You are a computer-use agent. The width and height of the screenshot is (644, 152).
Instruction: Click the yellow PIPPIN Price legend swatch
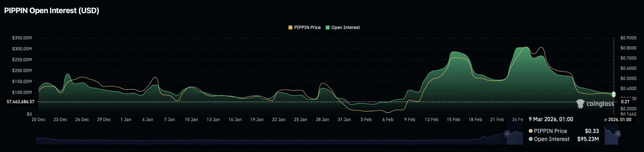[x=290, y=28]
